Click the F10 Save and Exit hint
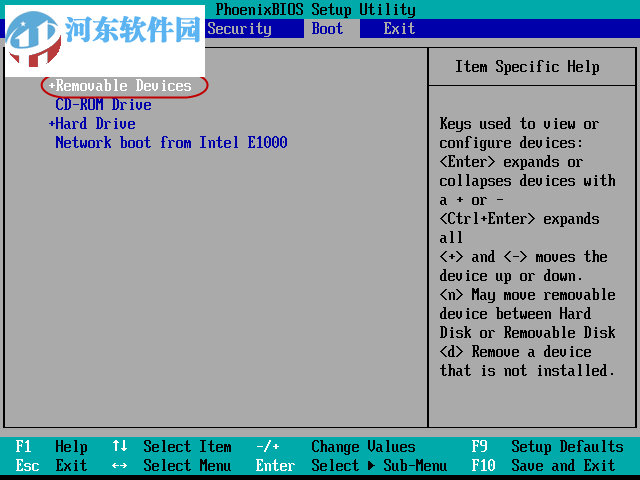The height and width of the screenshot is (480, 640). click(x=544, y=465)
